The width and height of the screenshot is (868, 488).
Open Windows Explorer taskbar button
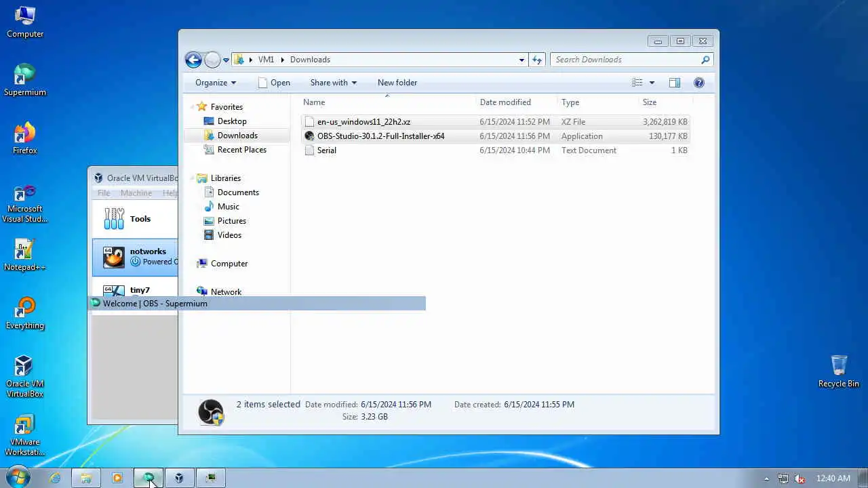click(86, 478)
